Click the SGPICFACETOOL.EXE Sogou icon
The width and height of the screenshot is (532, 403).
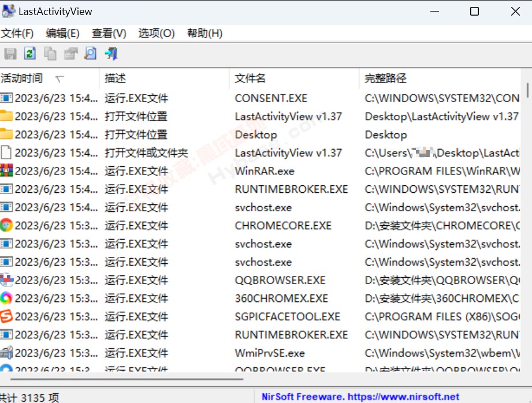point(6,316)
